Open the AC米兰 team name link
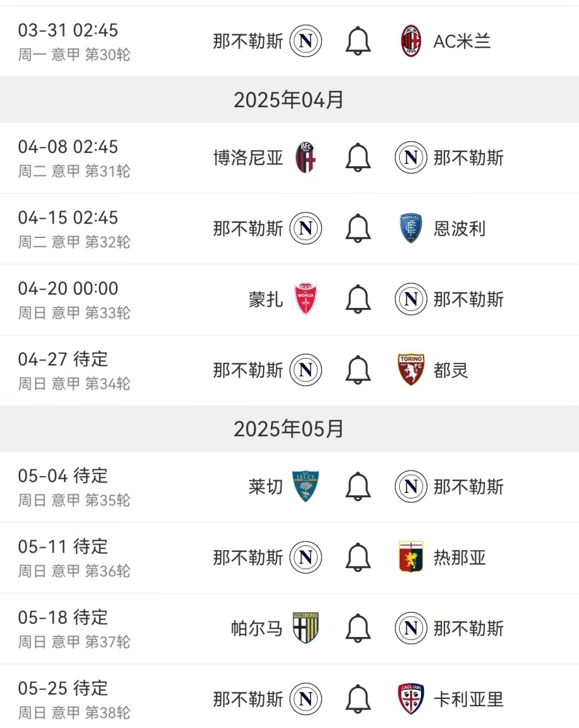Viewport: 579px width, 728px height. click(x=462, y=42)
